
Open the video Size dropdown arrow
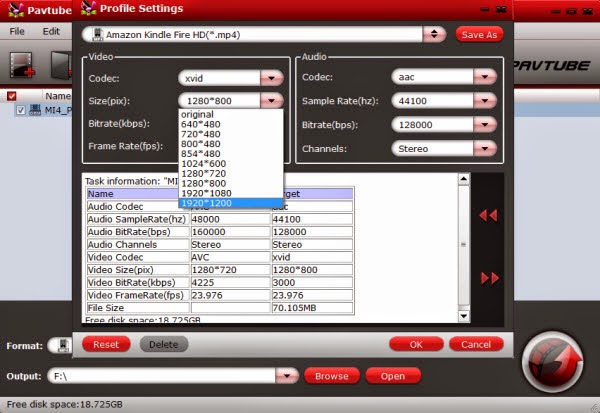[272, 101]
